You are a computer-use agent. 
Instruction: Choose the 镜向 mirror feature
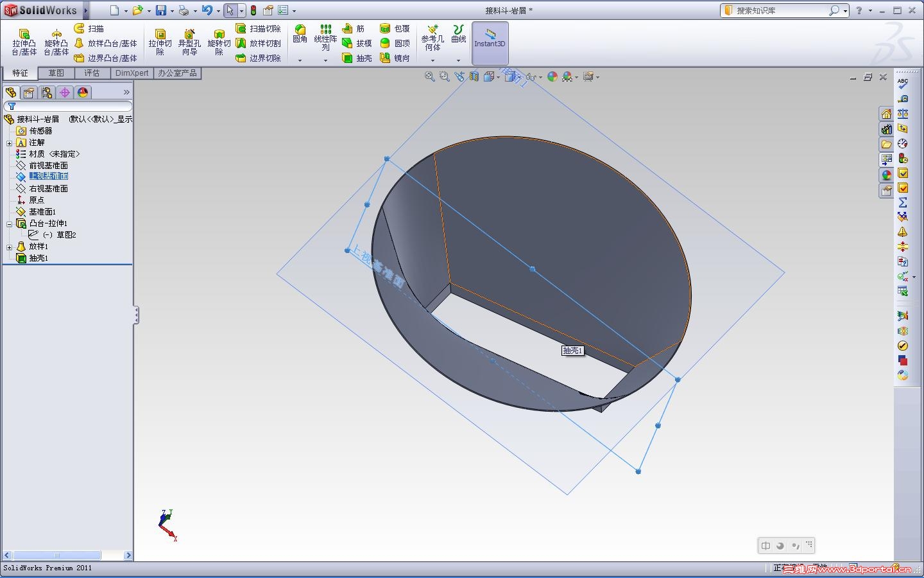click(395, 58)
